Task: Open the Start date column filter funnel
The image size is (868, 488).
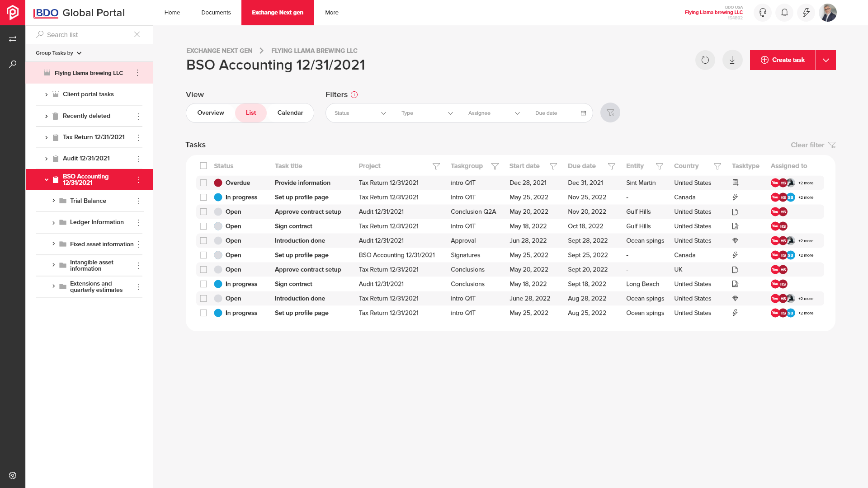Action: coord(553,166)
